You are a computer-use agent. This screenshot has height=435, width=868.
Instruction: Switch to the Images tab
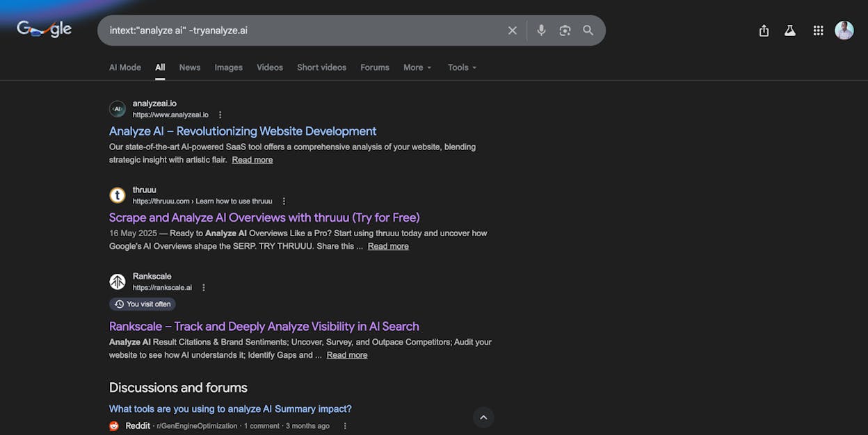pos(228,67)
